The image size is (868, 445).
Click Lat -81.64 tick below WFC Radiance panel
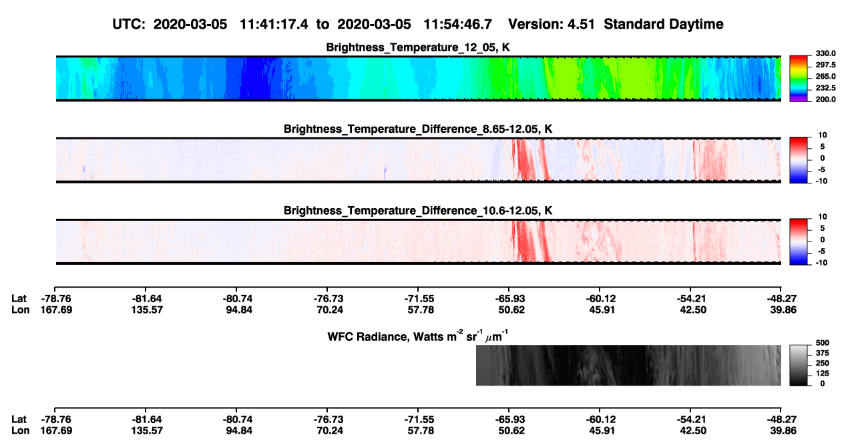pyautogui.click(x=146, y=420)
